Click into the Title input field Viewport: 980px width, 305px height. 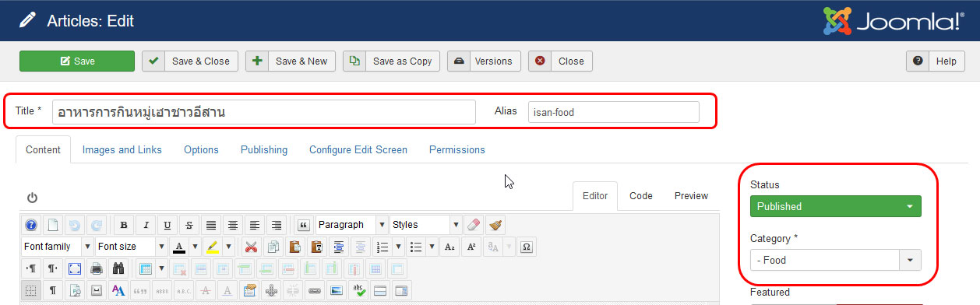point(264,112)
